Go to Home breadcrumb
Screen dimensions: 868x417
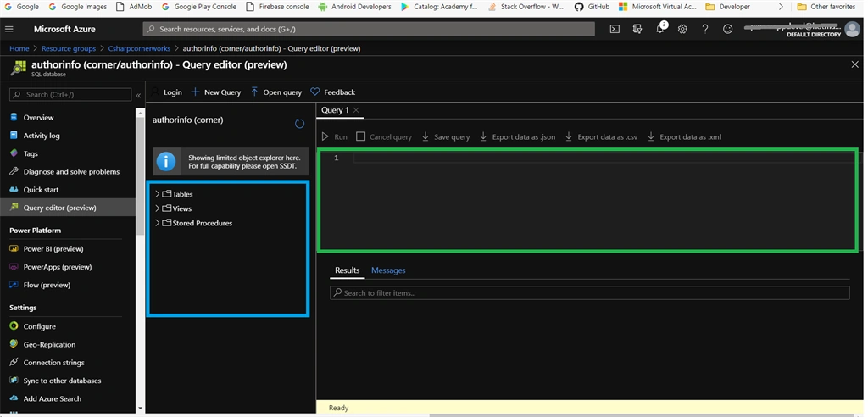tap(19, 48)
